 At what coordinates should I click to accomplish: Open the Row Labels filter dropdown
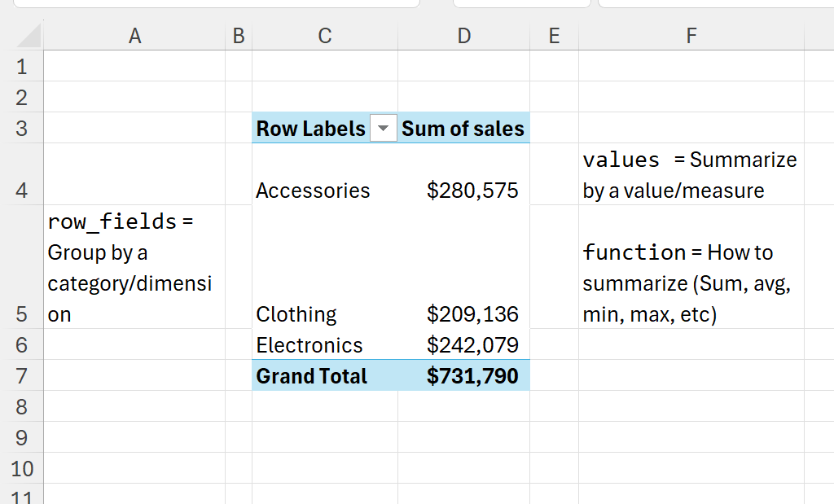[383, 129]
